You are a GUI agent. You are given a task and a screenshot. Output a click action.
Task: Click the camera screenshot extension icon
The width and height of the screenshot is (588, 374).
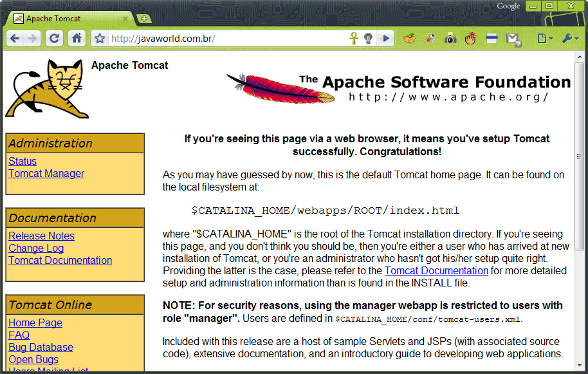coord(450,38)
